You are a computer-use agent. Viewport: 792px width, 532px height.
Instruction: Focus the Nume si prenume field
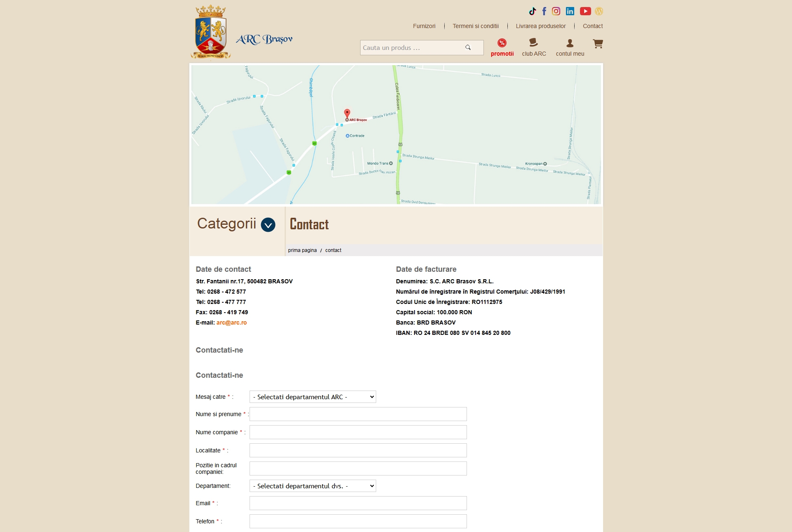(x=358, y=414)
